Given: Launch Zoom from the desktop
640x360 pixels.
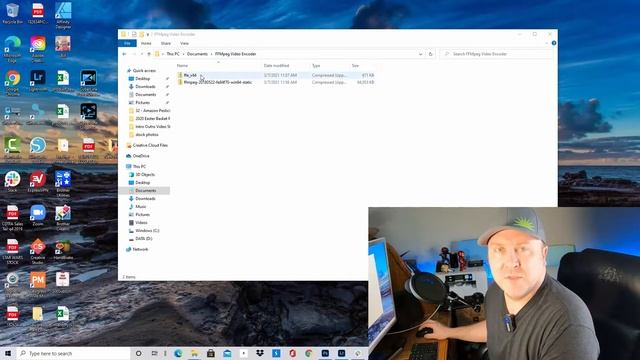Looking at the screenshot, I should point(38,216).
